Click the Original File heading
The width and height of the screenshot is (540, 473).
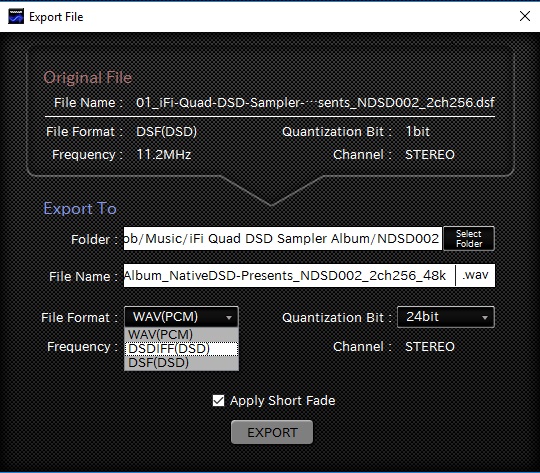tap(88, 77)
